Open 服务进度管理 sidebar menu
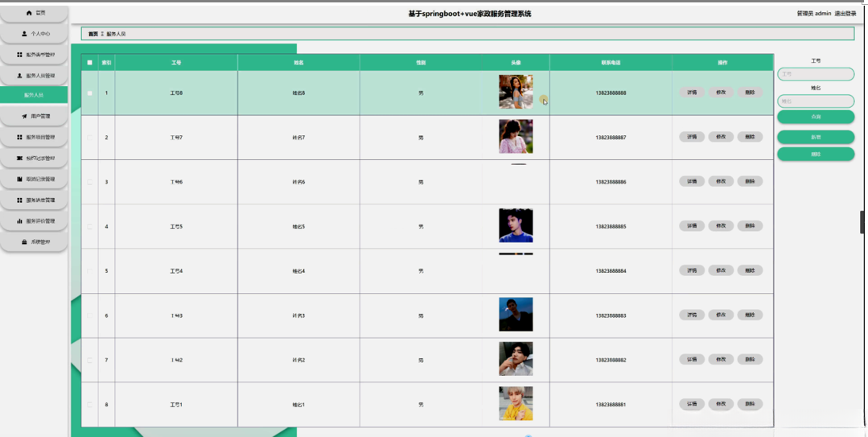Image resolution: width=868 pixels, height=437 pixels. coord(35,200)
